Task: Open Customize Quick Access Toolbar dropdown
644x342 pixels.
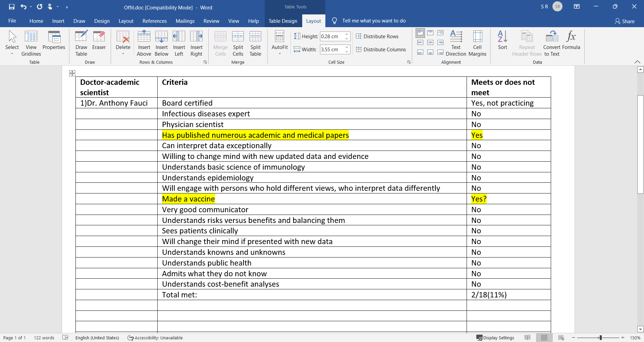Action: 67,7
